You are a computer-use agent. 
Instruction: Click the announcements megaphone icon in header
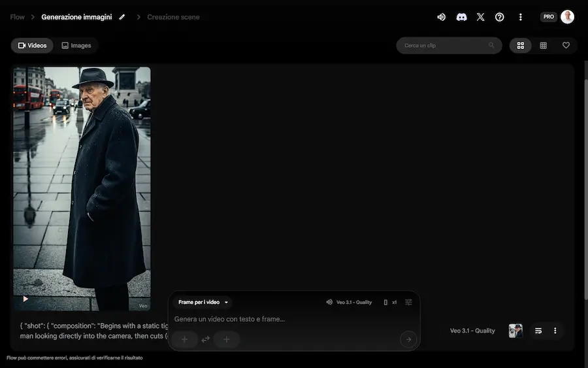[x=442, y=17]
